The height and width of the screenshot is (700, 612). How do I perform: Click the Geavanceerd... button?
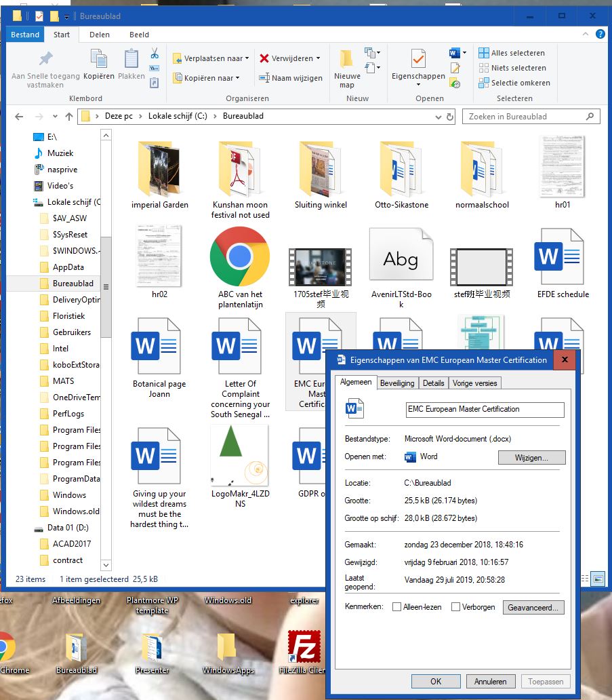pos(533,608)
